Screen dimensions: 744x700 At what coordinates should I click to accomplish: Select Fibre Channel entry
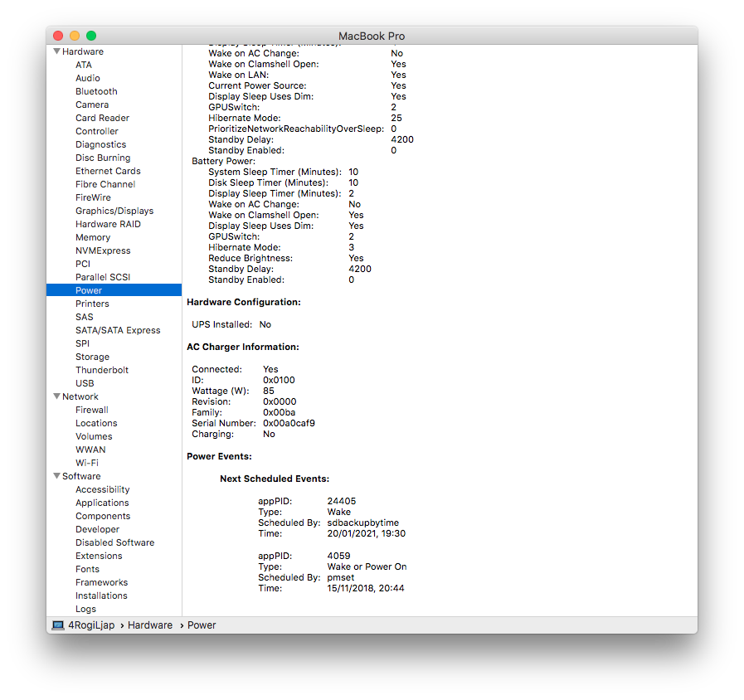[x=105, y=185]
